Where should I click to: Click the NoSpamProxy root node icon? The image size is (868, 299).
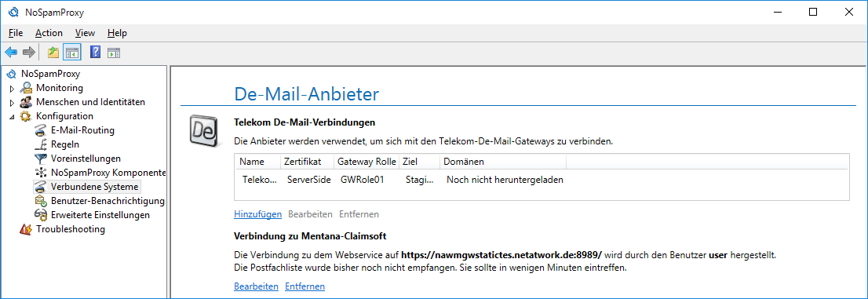(x=11, y=73)
